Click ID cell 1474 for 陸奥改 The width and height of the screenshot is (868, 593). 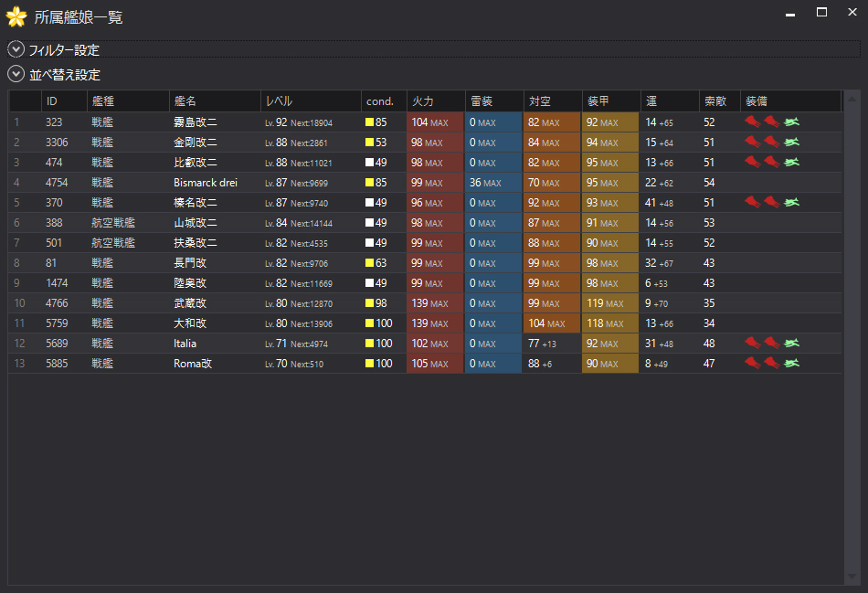click(x=57, y=283)
